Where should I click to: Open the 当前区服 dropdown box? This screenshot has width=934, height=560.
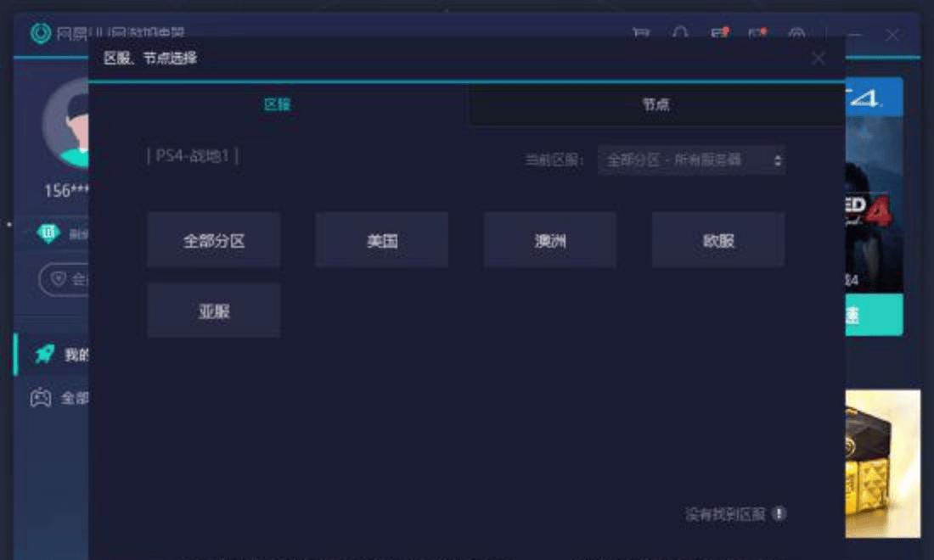tap(691, 160)
